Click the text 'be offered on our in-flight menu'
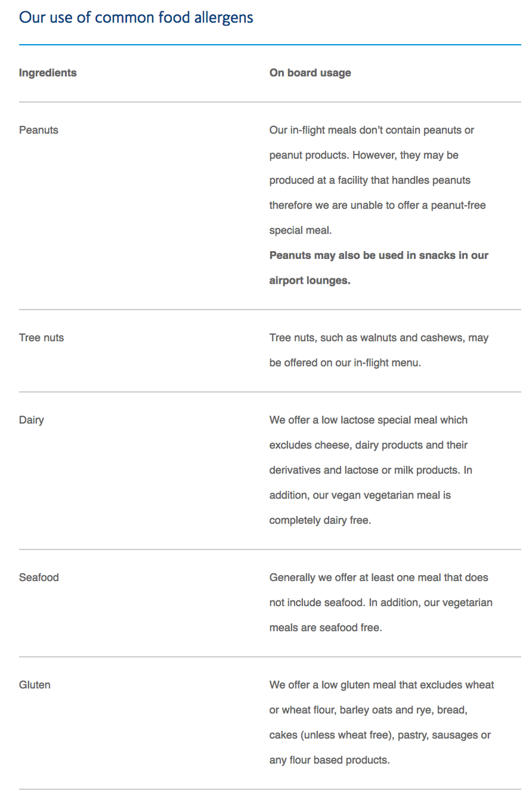 click(344, 363)
